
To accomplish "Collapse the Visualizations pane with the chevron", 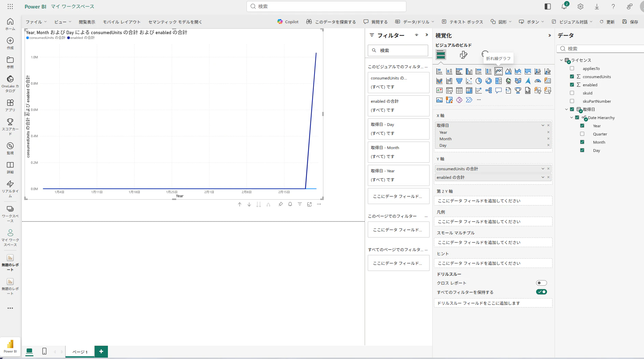I will click(x=549, y=35).
